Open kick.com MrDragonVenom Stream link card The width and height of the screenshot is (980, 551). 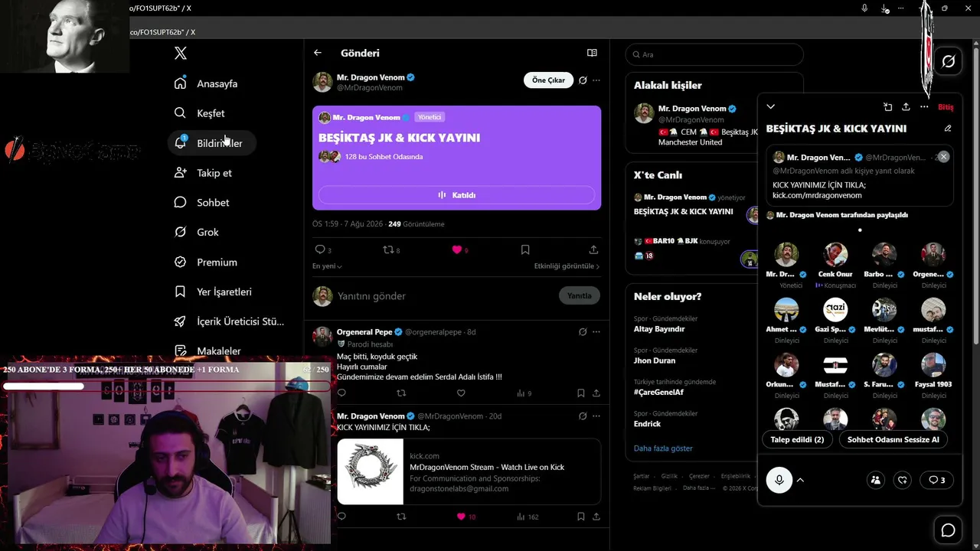[469, 472]
